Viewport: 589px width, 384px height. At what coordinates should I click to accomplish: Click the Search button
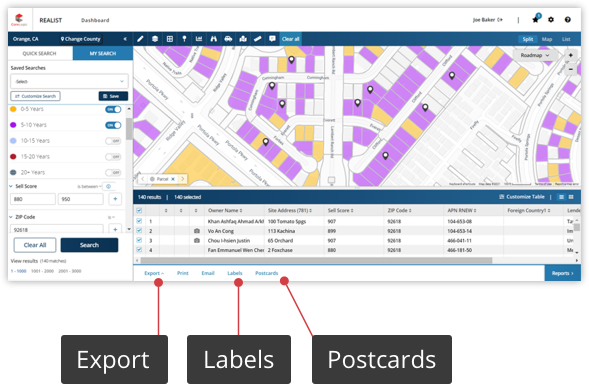point(89,245)
